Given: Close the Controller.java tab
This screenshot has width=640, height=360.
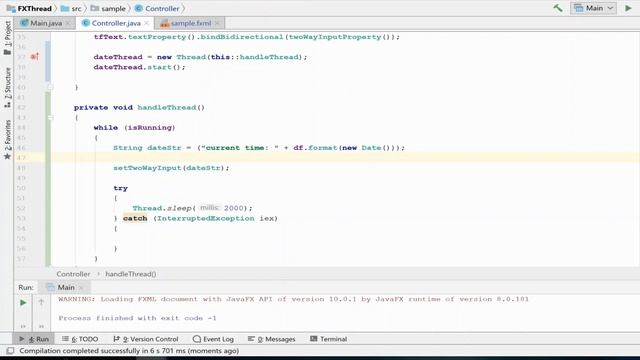Looking at the screenshot, I should tap(147, 23).
